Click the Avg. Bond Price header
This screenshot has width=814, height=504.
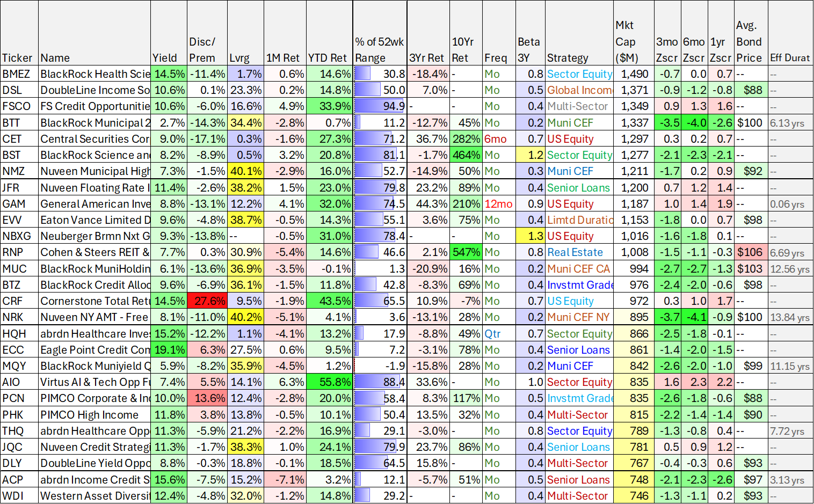tap(751, 33)
